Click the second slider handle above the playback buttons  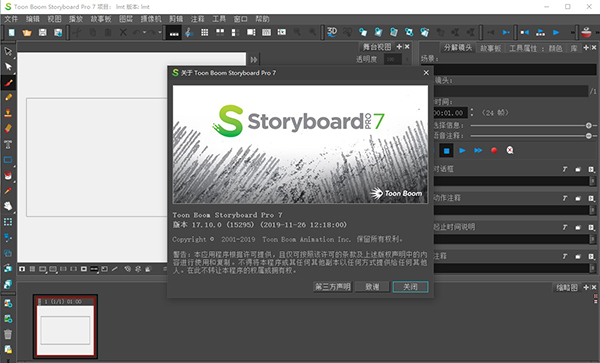(x=589, y=136)
